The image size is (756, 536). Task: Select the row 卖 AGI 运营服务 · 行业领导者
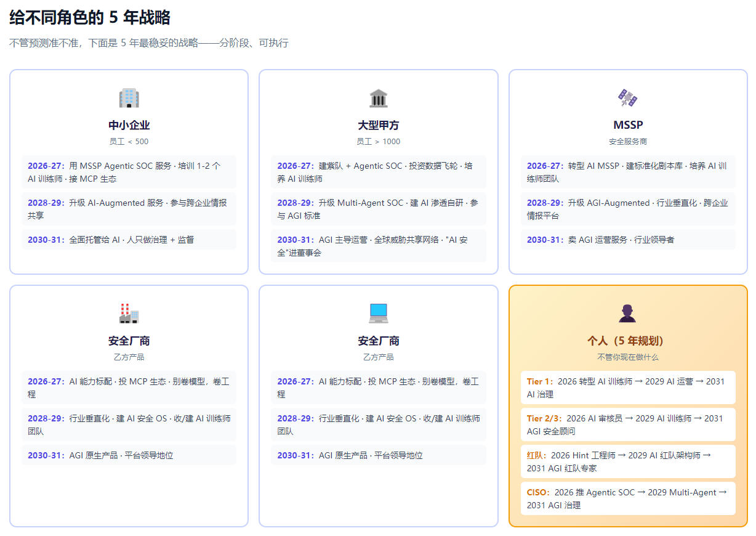(x=628, y=240)
